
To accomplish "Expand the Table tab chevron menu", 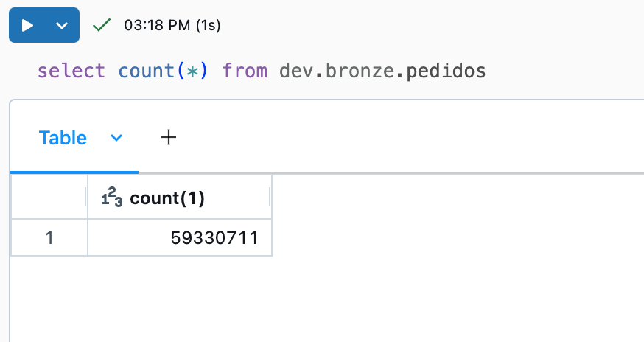I will [x=116, y=138].
